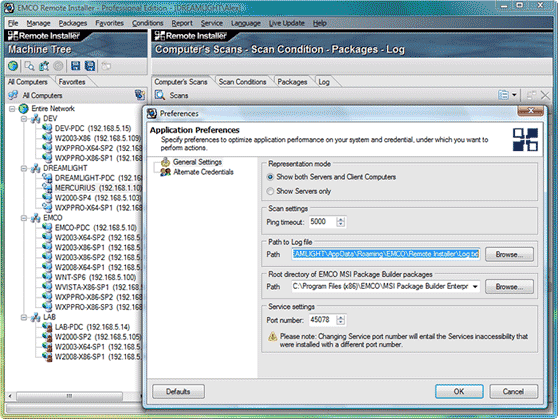Collapse the DREAMLIGHT domain node
The image size is (558, 419).
(24, 168)
